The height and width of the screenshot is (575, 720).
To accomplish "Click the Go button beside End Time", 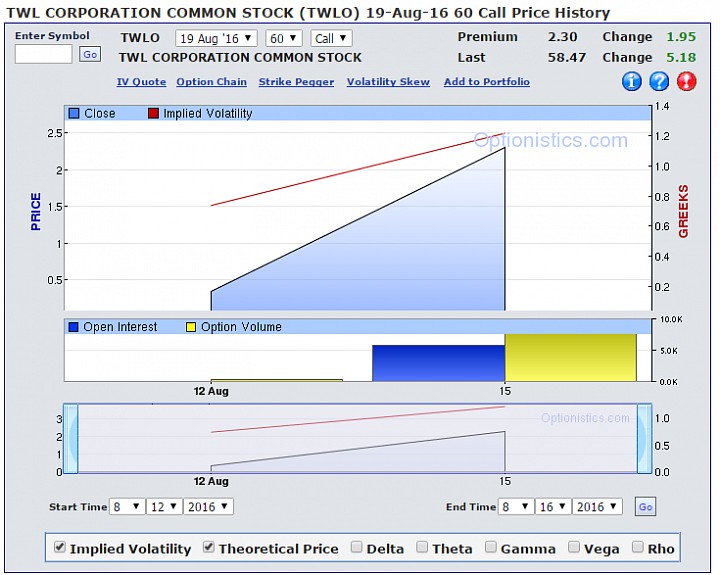I will (x=645, y=507).
